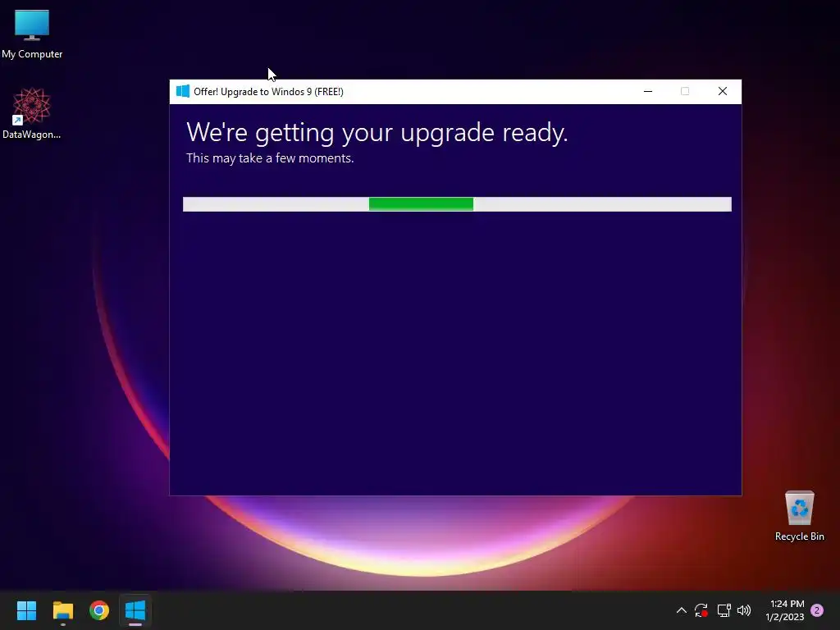
Task: Click the green upgrade progress bar
Action: tap(457, 204)
